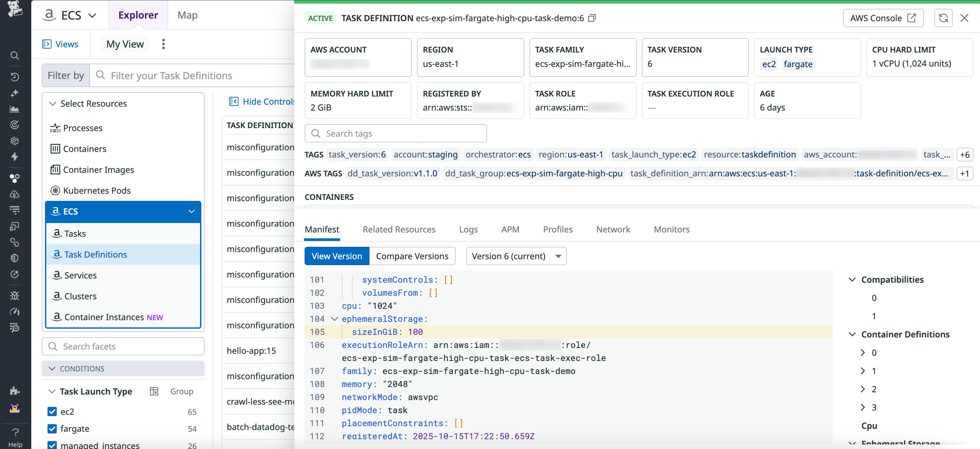
Task: Open the task in AWS Console
Action: [883, 18]
